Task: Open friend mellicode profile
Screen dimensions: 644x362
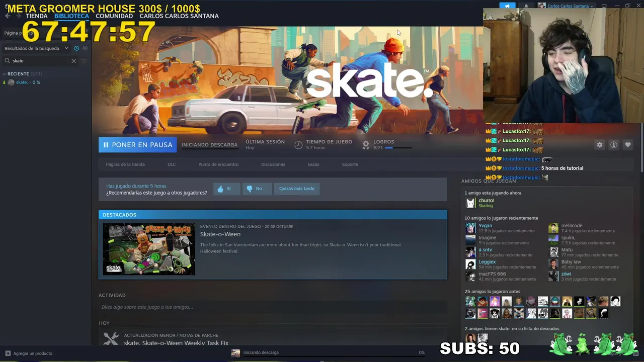Action: (572, 226)
